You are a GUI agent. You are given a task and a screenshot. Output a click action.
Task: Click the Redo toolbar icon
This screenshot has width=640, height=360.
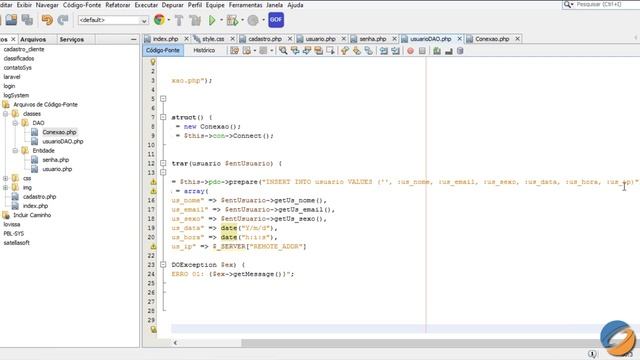[x=63, y=20]
